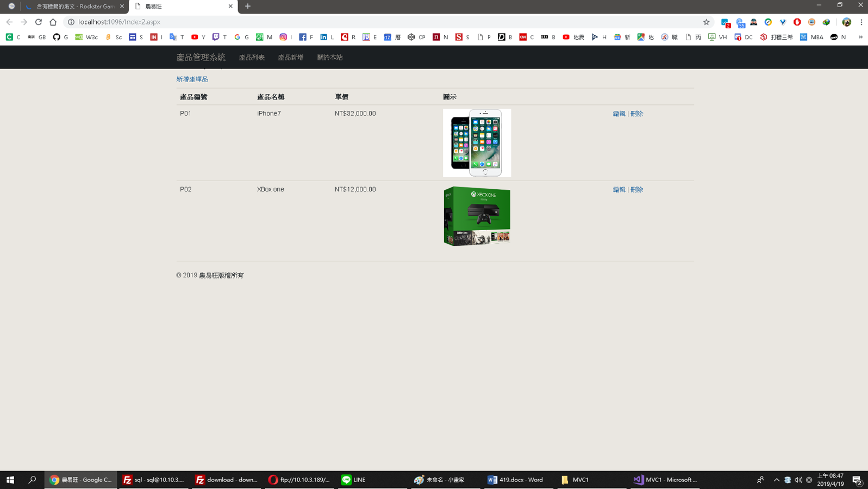868x489 pixels.
Task: Open the volume control in system tray
Action: pyautogui.click(x=798, y=480)
